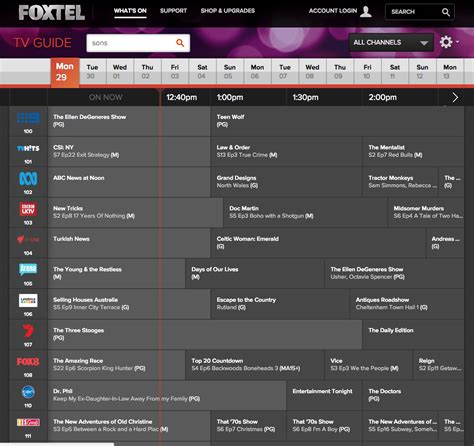Open the Support menu
This screenshot has width=474, height=446.
[173, 11]
